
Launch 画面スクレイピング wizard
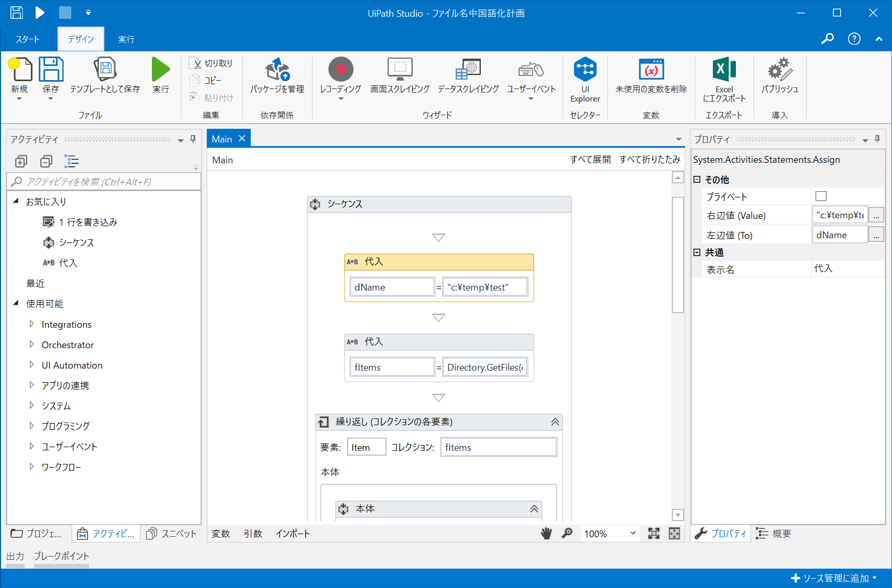pos(400,70)
